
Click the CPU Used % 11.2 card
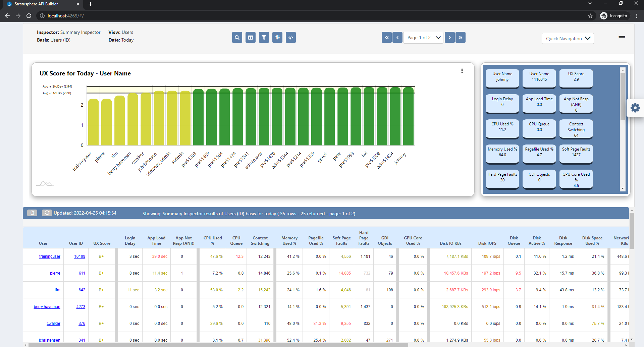pyautogui.click(x=502, y=129)
